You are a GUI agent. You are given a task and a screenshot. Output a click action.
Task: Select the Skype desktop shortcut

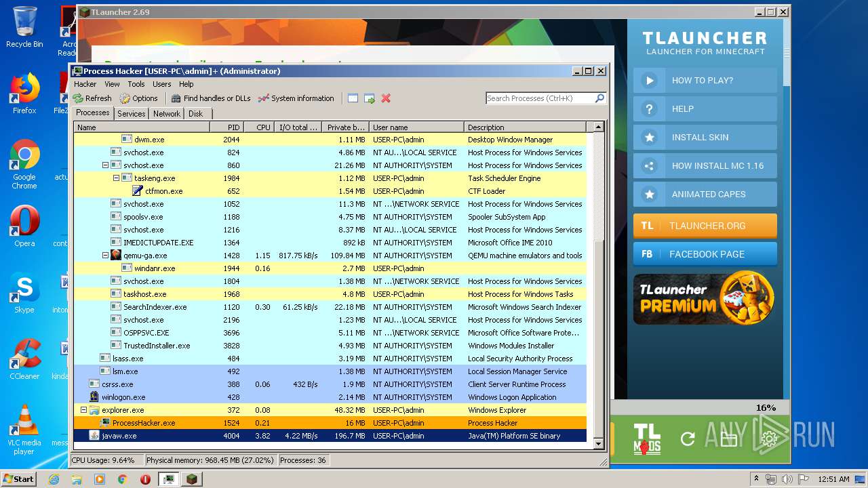[24, 293]
